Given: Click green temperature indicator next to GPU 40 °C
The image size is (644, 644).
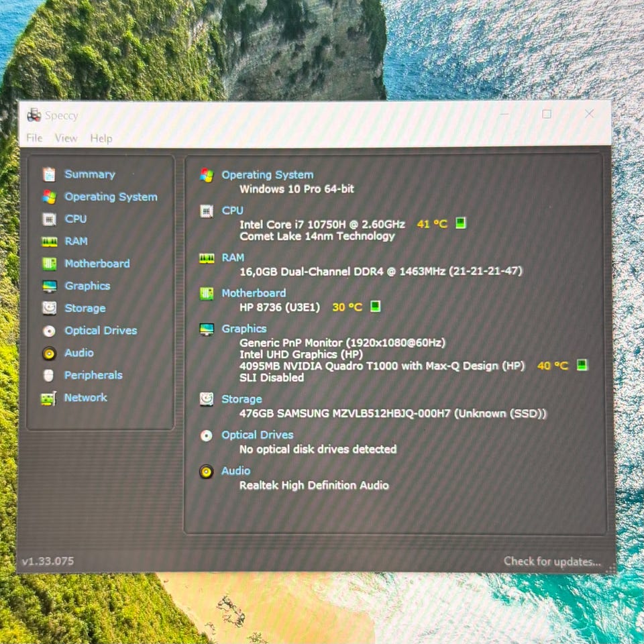Looking at the screenshot, I should tap(582, 365).
